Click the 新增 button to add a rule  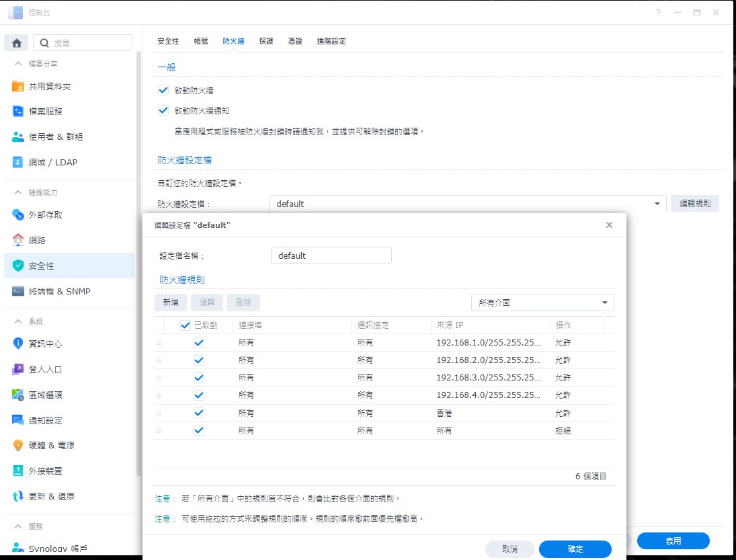pos(170,303)
